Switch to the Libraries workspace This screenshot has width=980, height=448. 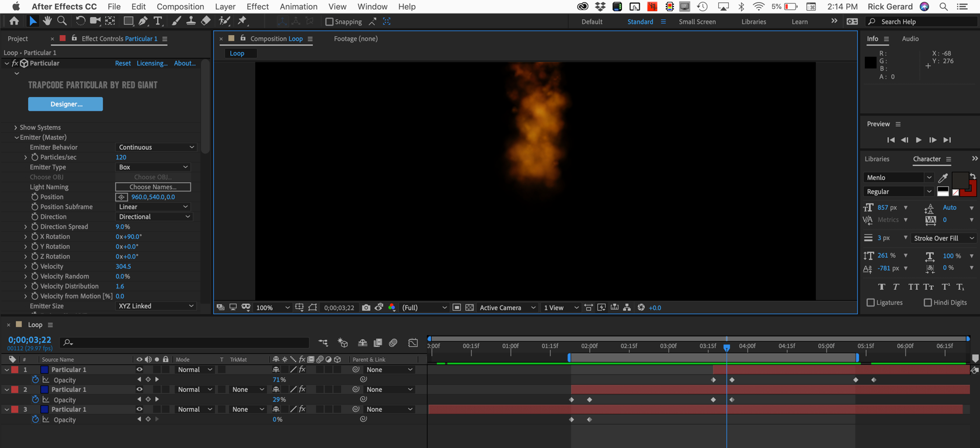[753, 22]
